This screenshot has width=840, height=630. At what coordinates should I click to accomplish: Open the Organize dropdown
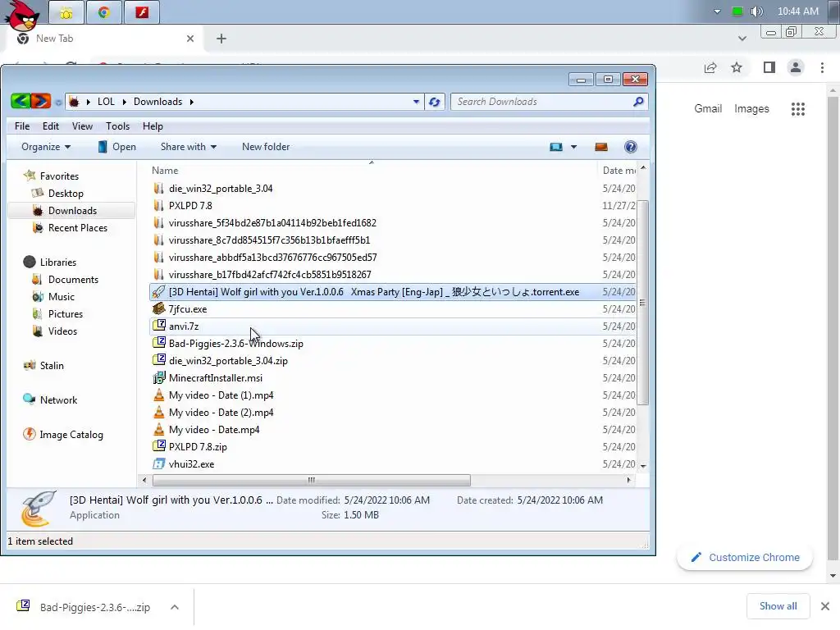click(46, 147)
